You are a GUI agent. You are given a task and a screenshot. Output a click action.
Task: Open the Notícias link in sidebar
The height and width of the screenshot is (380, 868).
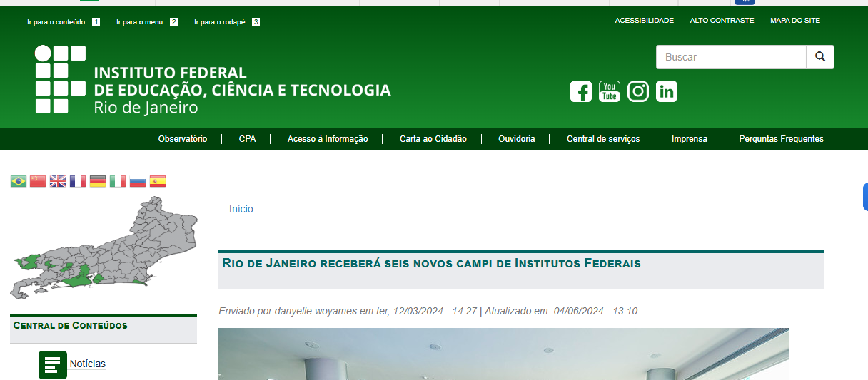87,364
